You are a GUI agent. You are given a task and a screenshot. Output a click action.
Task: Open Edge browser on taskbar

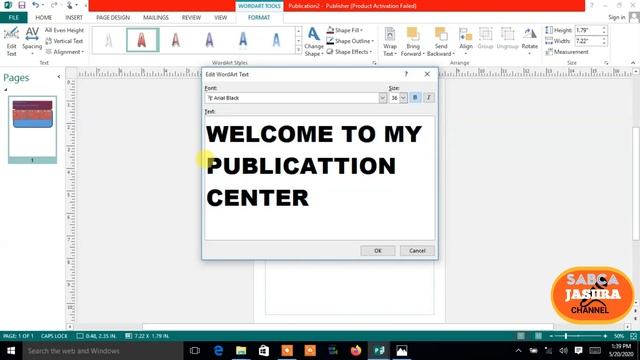tap(218, 351)
